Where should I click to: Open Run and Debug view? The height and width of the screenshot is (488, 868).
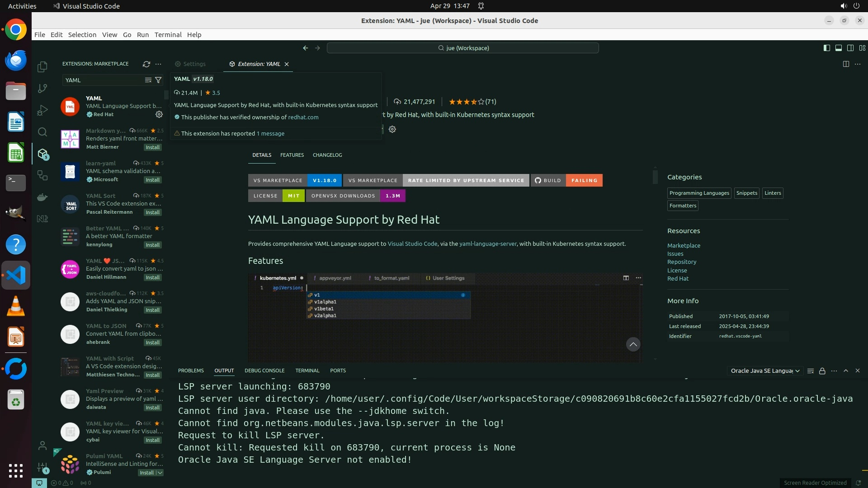(x=42, y=110)
